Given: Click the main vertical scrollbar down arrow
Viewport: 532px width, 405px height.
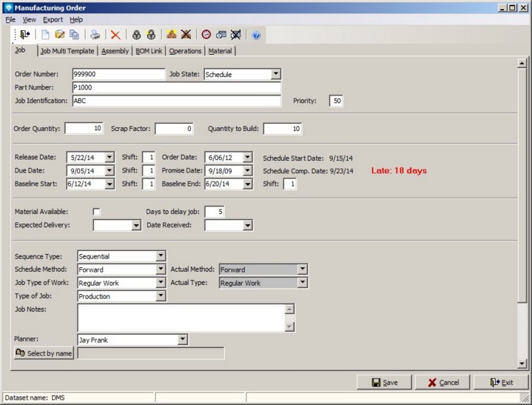Looking at the screenshot, I should [522, 363].
